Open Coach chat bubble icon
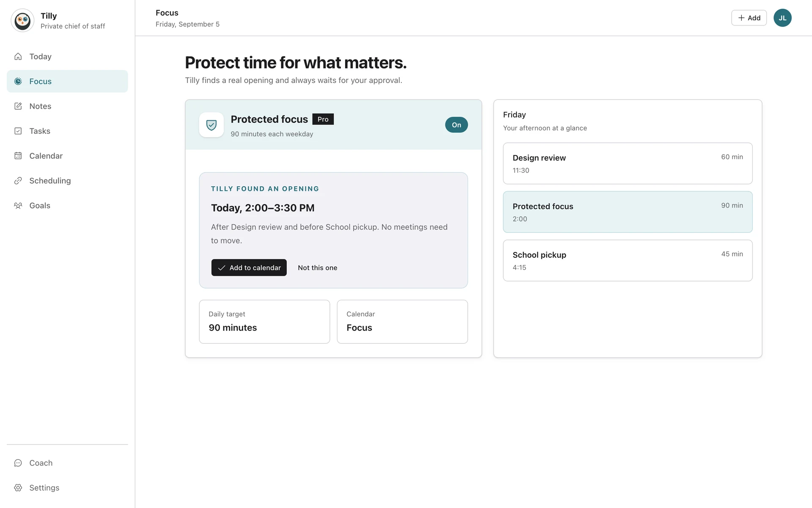 pyautogui.click(x=18, y=463)
